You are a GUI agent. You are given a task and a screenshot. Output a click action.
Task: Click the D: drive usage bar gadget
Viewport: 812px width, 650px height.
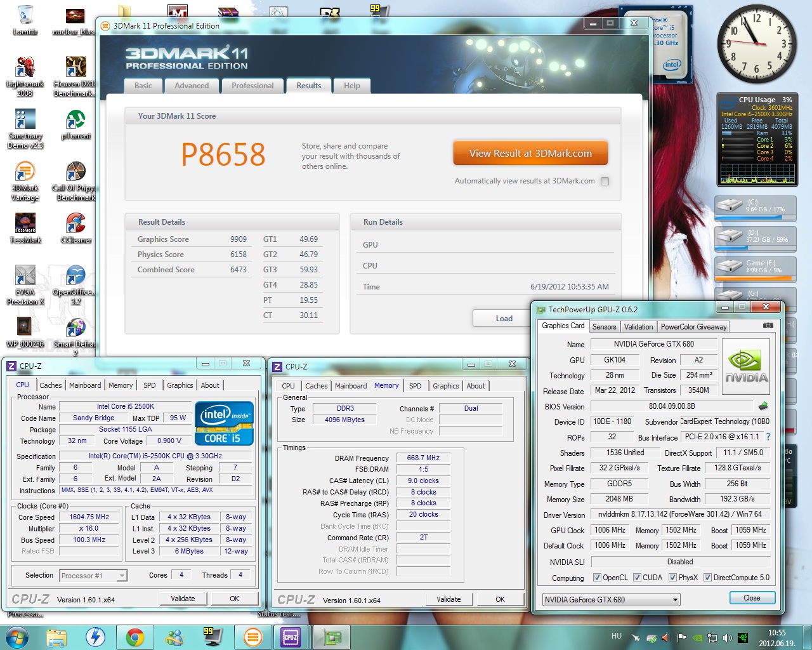(755, 239)
